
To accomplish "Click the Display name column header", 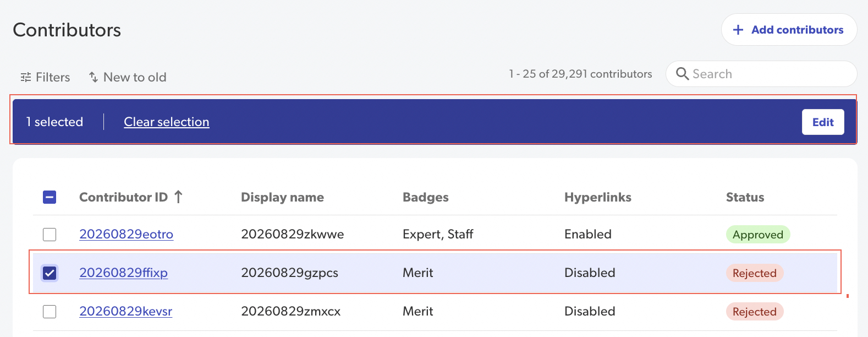I will (282, 197).
